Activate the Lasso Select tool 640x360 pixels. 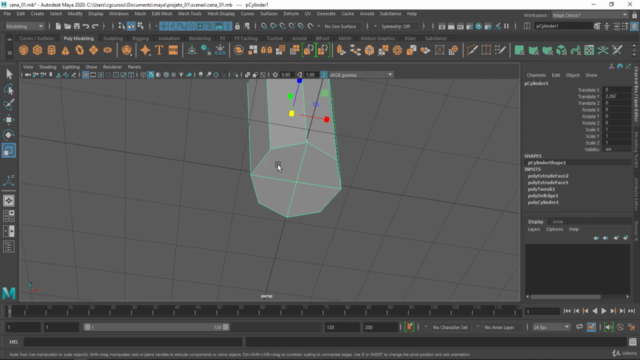9,89
